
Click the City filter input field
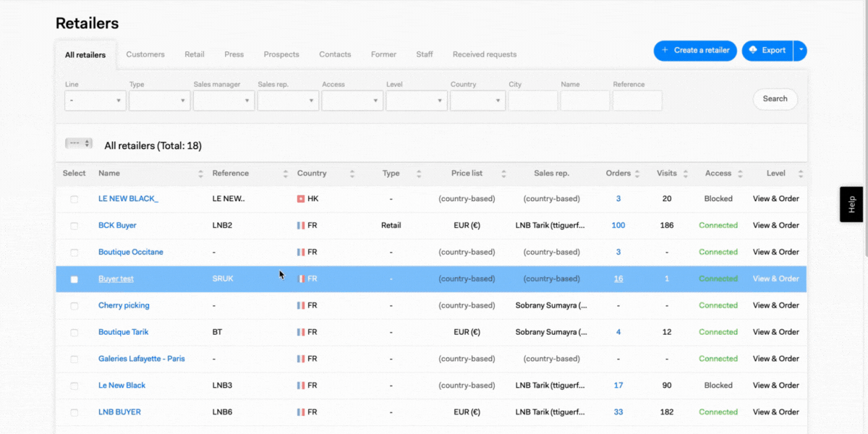click(x=533, y=101)
